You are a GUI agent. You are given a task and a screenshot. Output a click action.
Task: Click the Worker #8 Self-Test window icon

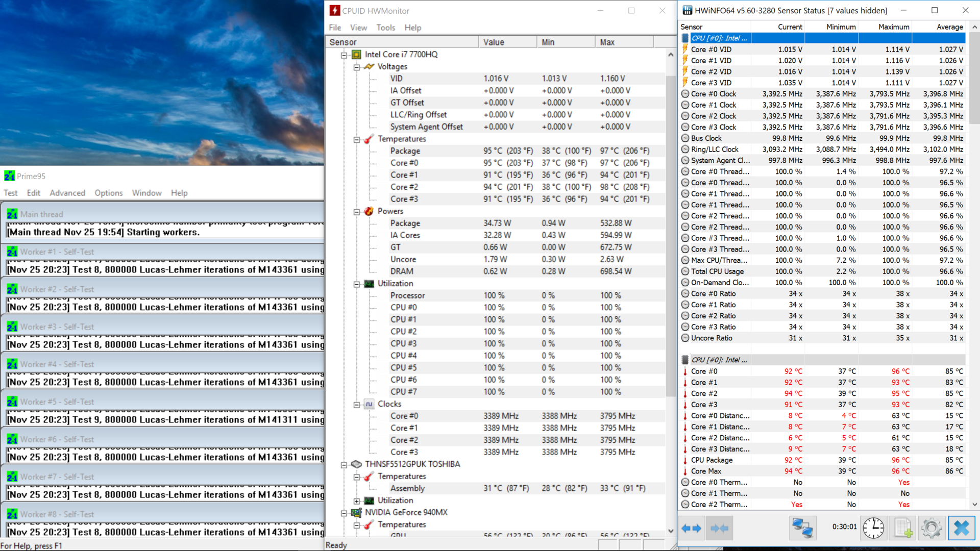point(12,514)
